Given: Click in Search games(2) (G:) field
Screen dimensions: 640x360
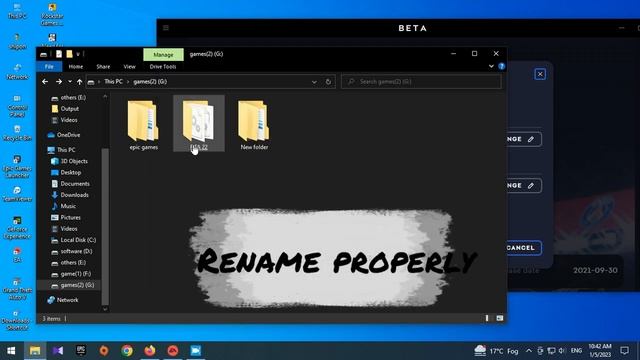Looking at the screenshot, I should pyautogui.click(x=421, y=82).
